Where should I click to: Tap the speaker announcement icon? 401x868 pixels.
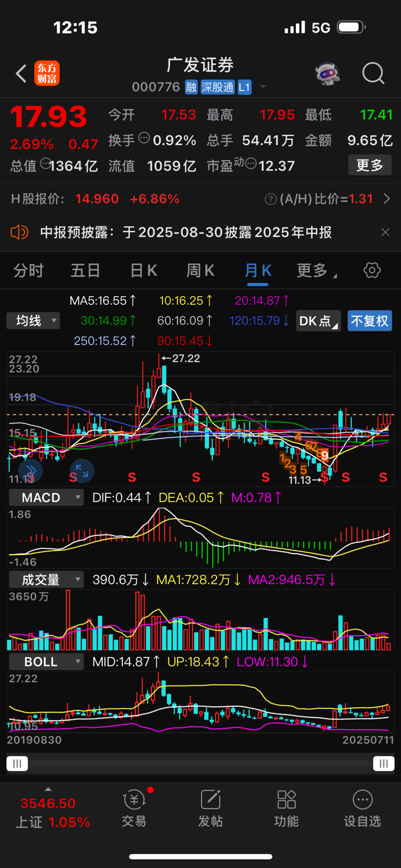click(x=20, y=232)
